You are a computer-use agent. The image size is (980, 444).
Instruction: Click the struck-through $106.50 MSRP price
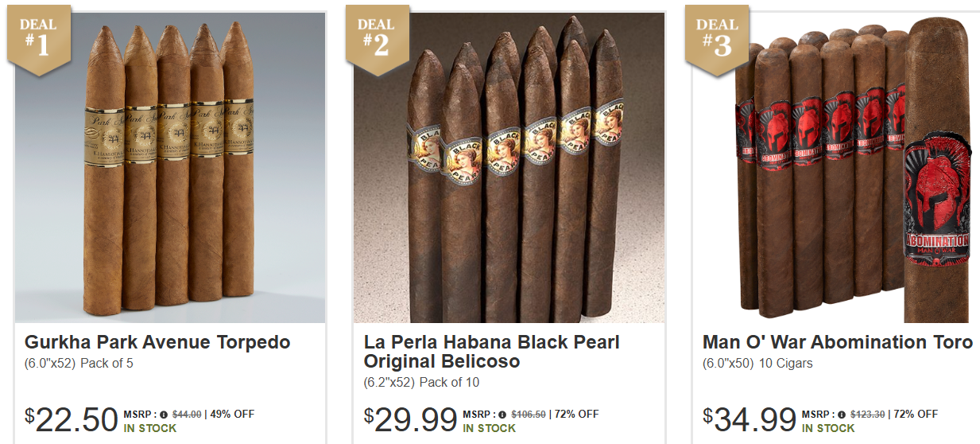529,415
